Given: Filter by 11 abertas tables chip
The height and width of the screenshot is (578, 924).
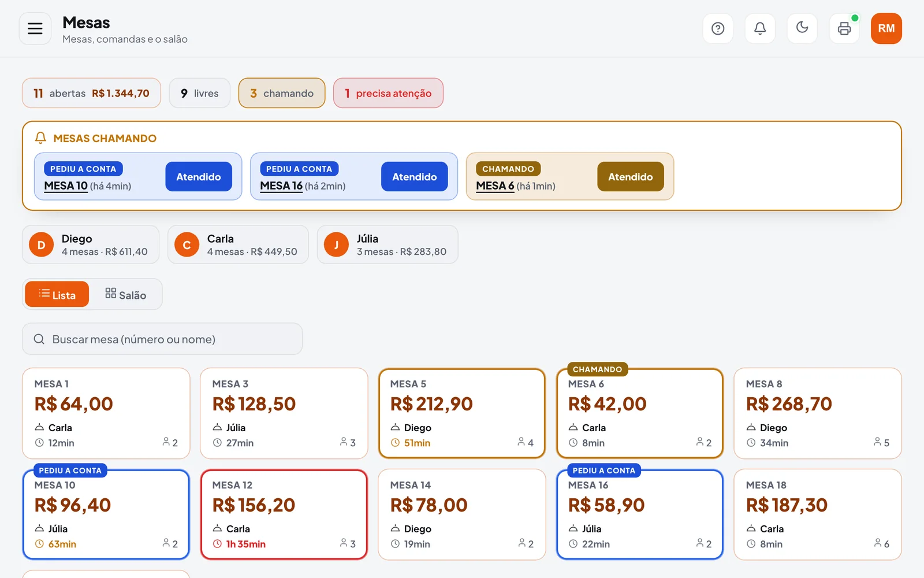Looking at the screenshot, I should pos(91,93).
